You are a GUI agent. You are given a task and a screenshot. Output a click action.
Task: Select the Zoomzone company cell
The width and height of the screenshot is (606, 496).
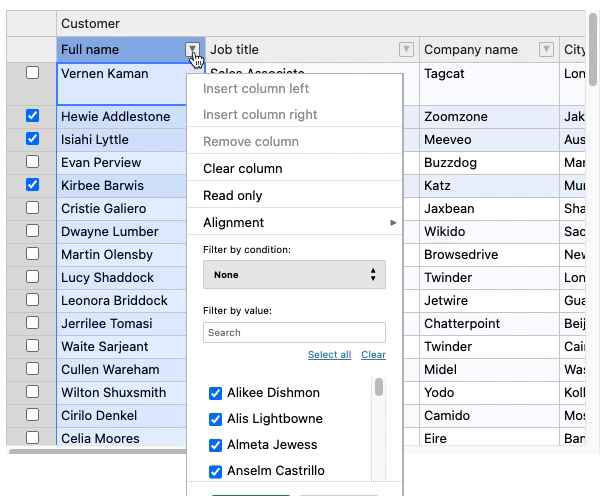(x=489, y=116)
